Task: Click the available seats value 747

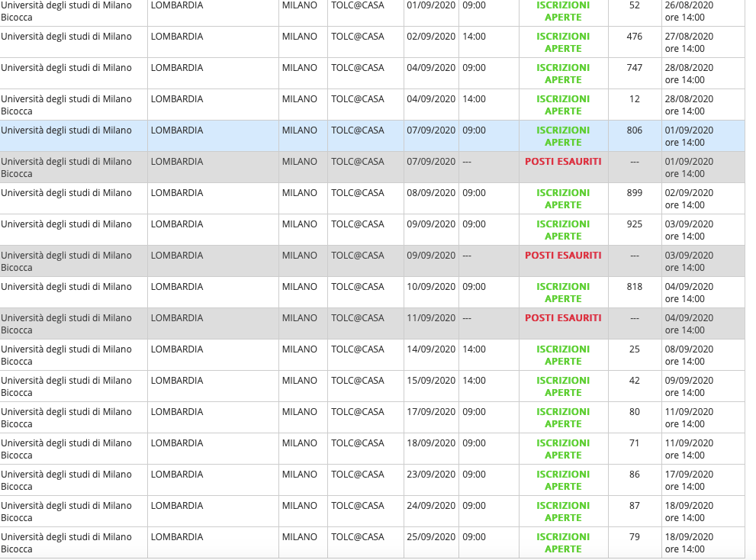Action: coord(635,68)
